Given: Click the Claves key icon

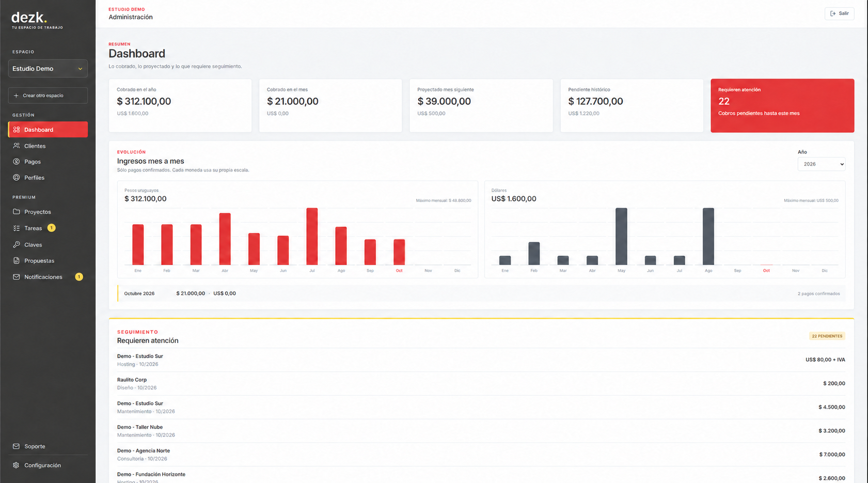Looking at the screenshot, I should point(17,244).
